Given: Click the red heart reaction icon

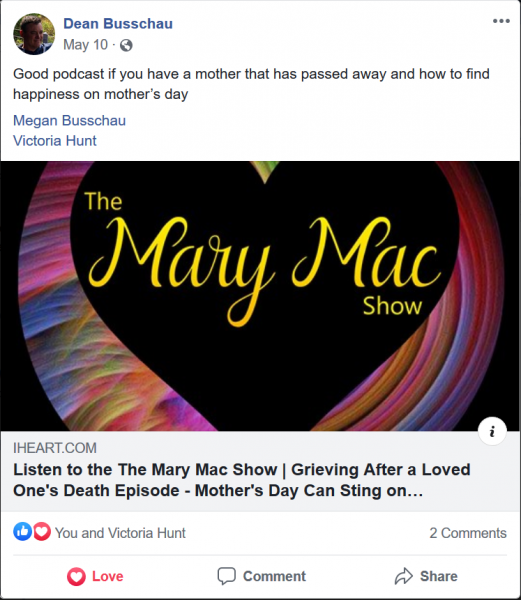Looking at the screenshot, I should pos(42,532).
